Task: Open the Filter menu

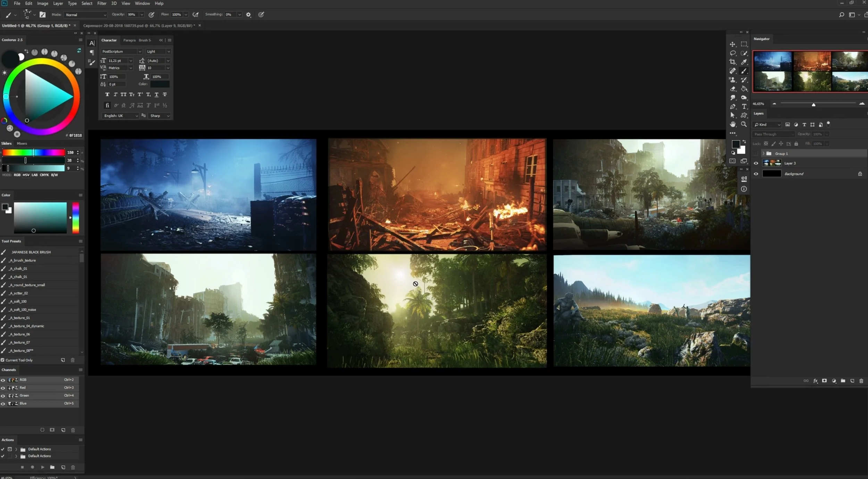Action: pyautogui.click(x=102, y=3)
